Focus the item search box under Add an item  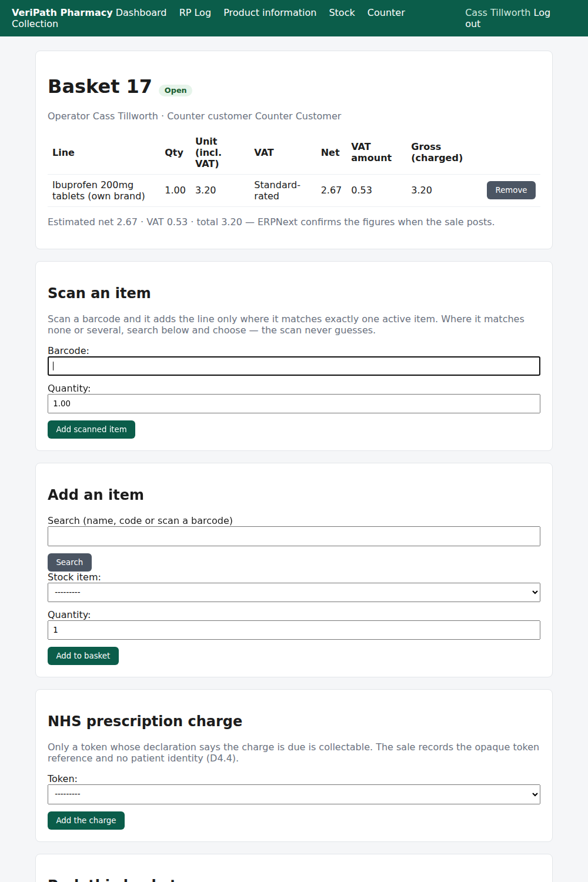coord(294,536)
